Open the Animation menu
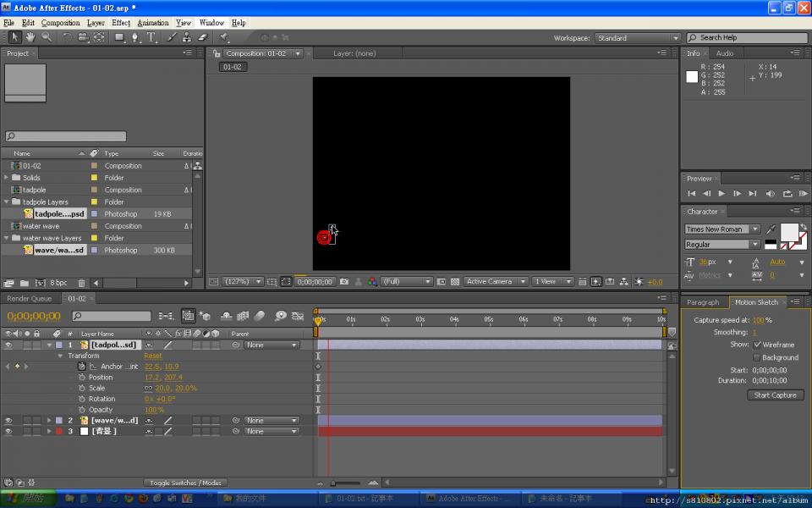Viewport: 812px width, 508px height. coord(152,23)
